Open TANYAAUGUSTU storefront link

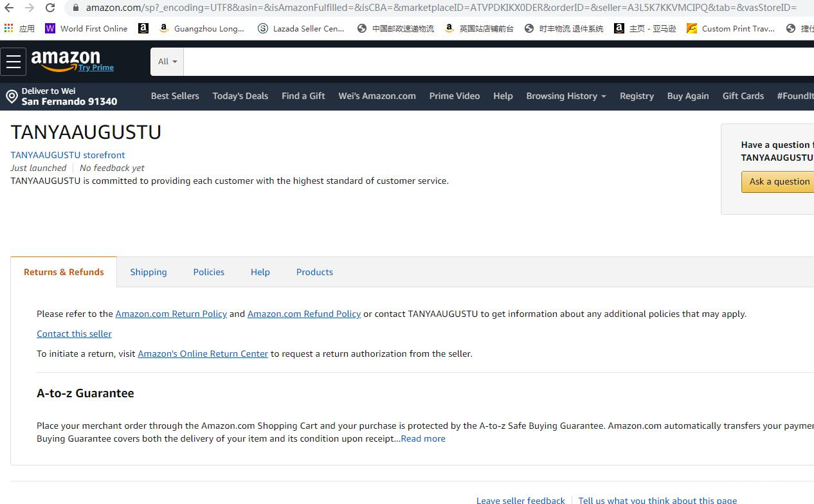click(x=68, y=155)
